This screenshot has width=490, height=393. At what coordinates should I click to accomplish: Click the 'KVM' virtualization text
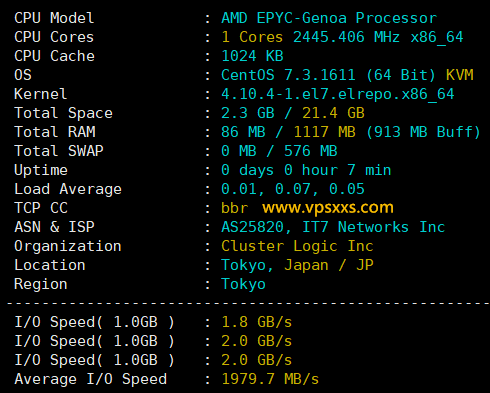(x=460, y=75)
